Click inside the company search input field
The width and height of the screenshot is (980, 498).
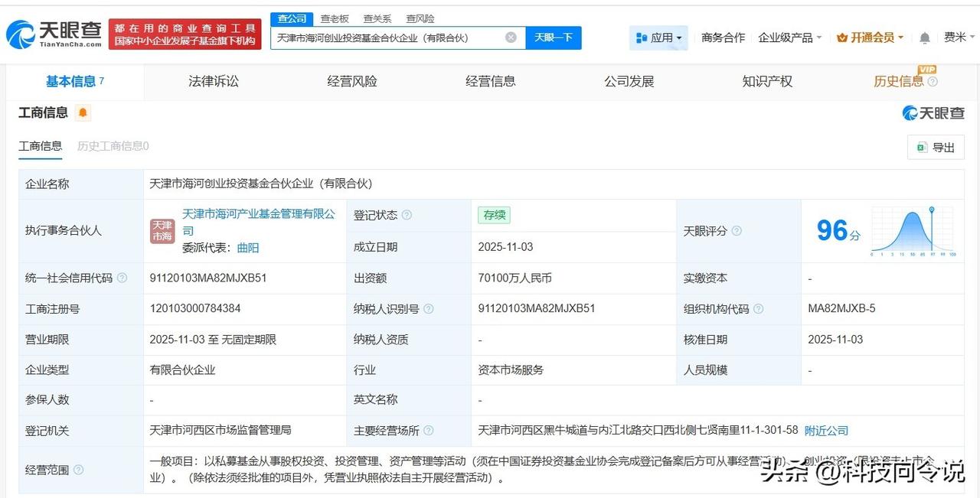tap(383, 37)
